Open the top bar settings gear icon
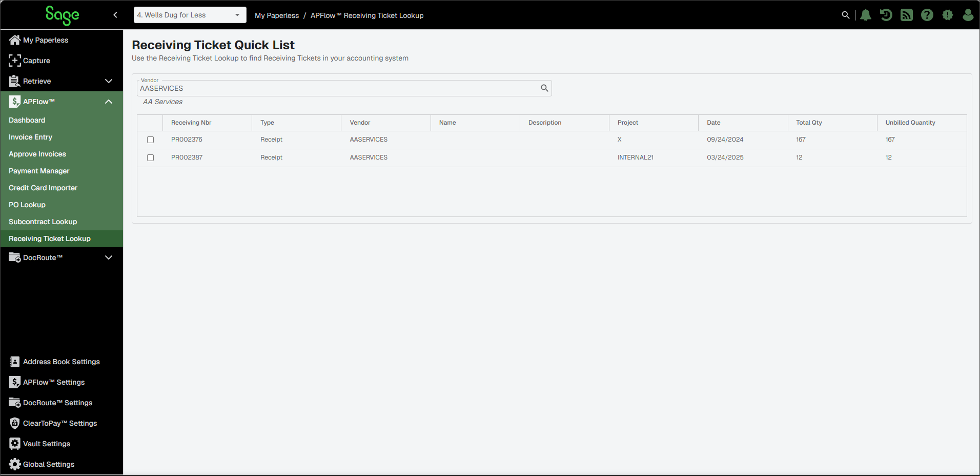 pos(948,15)
